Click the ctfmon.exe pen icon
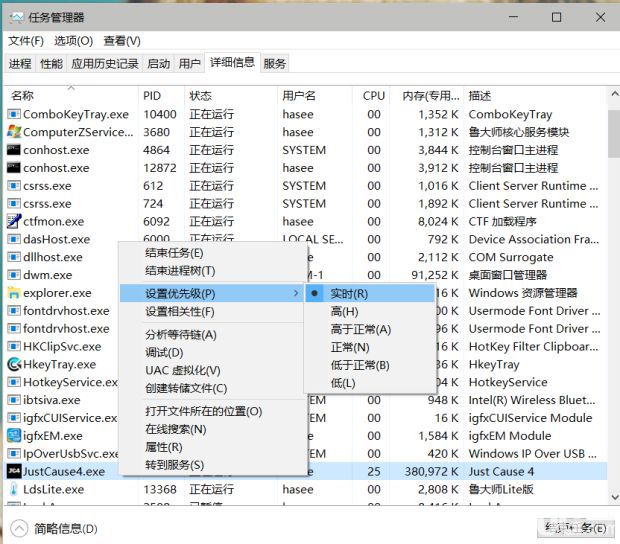The image size is (620, 544). point(13,221)
